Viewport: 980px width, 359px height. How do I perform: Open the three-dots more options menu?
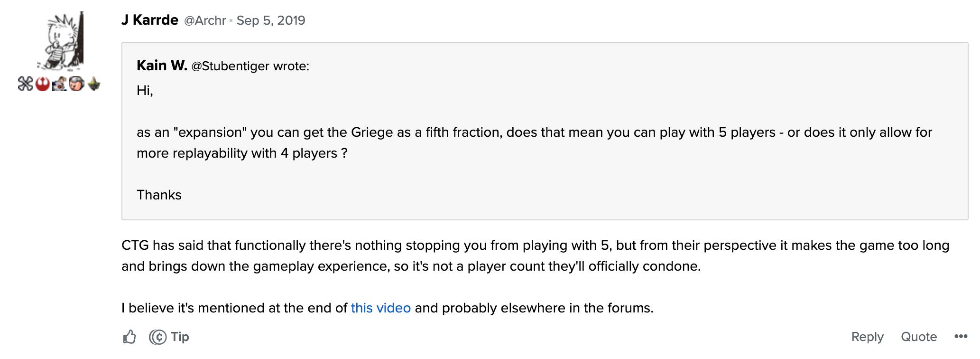(x=961, y=336)
